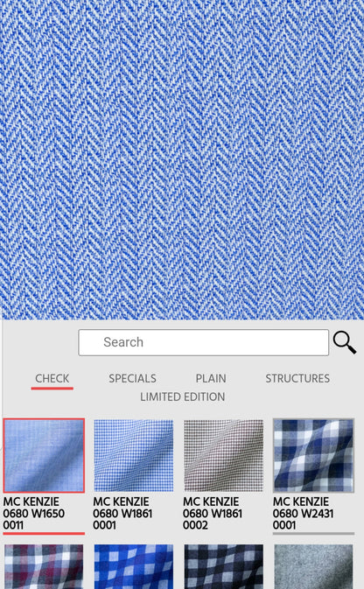Choose the bright blue gingham swatch

pyautogui.click(x=134, y=566)
